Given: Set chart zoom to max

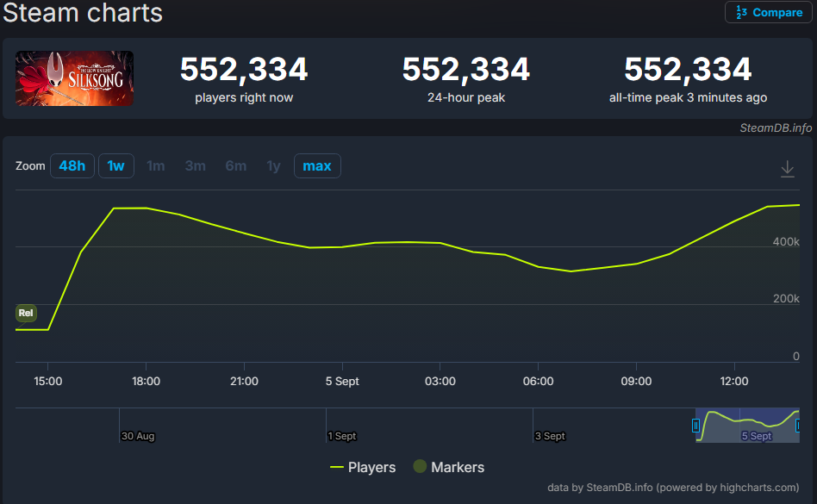Looking at the screenshot, I should pyautogui.click(x=317, y=166).
